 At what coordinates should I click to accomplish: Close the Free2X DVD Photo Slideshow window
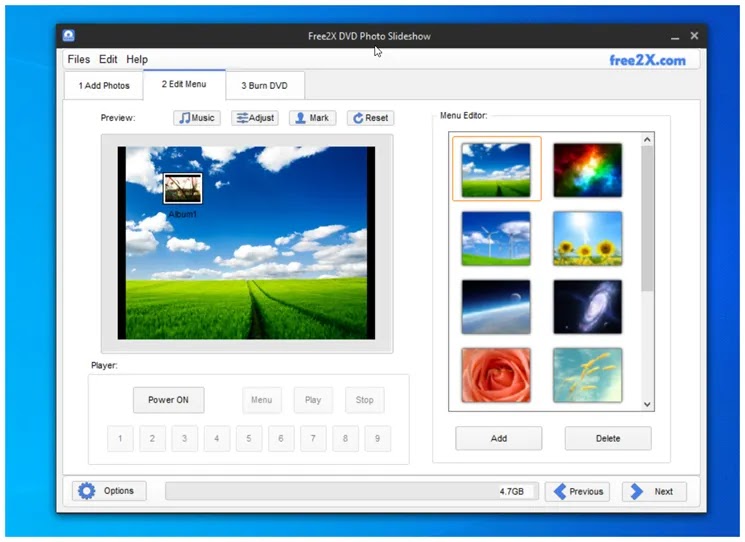point(694,36)
